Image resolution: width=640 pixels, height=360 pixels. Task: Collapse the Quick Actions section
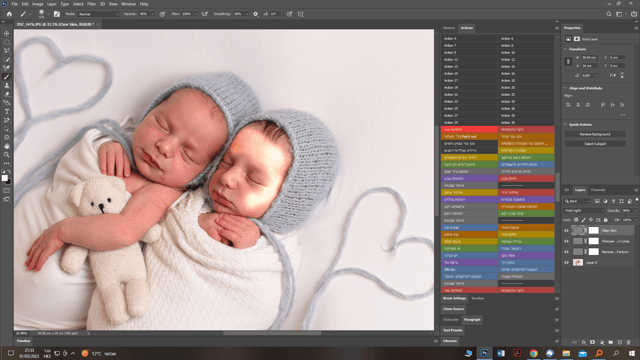point(565,124)
